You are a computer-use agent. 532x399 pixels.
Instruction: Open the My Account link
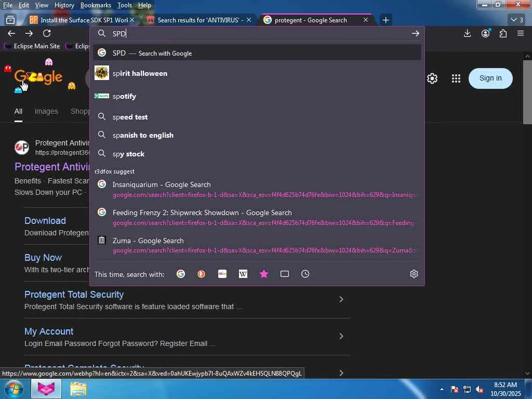[x=49, y=331]
